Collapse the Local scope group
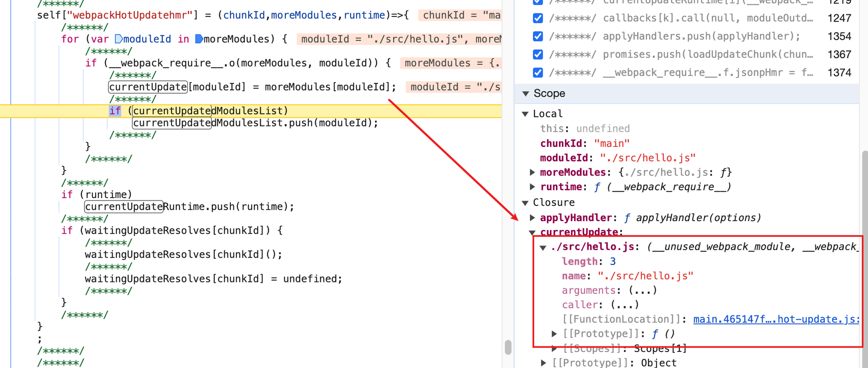The height and width of the screenshot is (368, 868). pyautogui.click(x=525, y=114)
